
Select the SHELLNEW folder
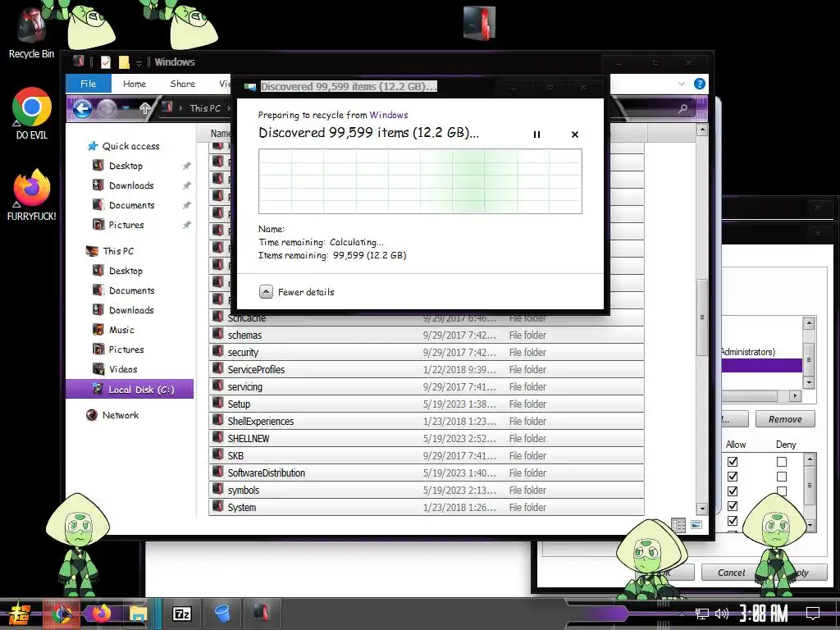point(427,438)
